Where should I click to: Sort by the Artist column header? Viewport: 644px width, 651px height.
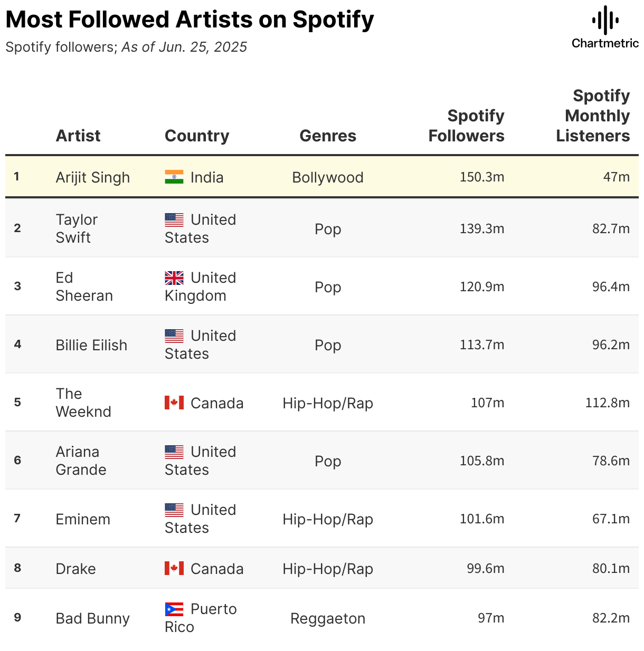pos(78,136)
